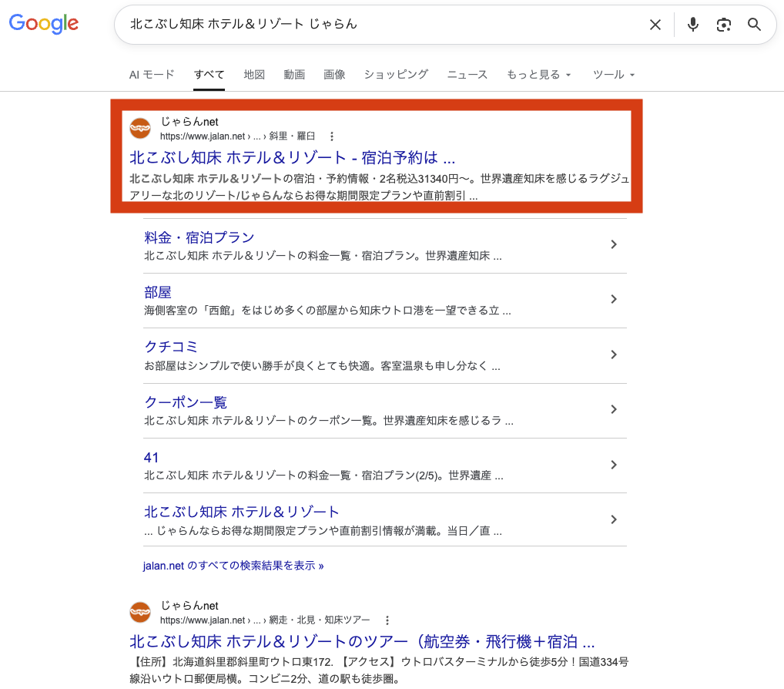Click snippet text 2名税込31340円〜
784x689 pixels.
click(x=424, y=179)
